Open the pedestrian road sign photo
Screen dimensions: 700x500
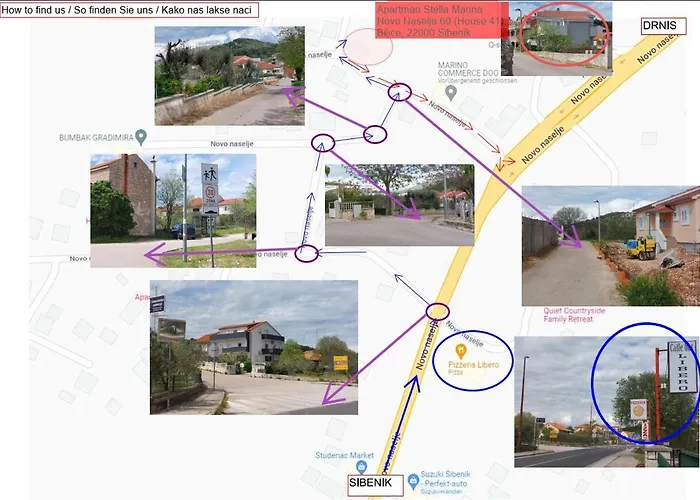[x=173, y=210]
